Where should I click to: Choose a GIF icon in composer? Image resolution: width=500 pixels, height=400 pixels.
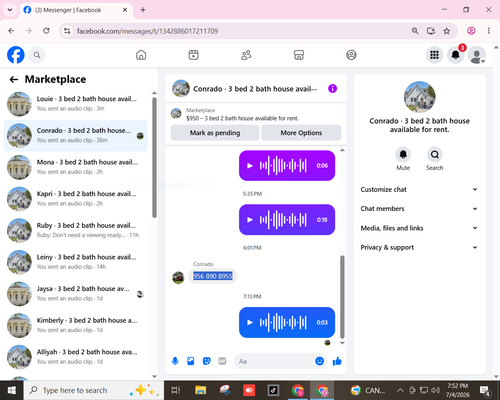[x=222, y=361]
